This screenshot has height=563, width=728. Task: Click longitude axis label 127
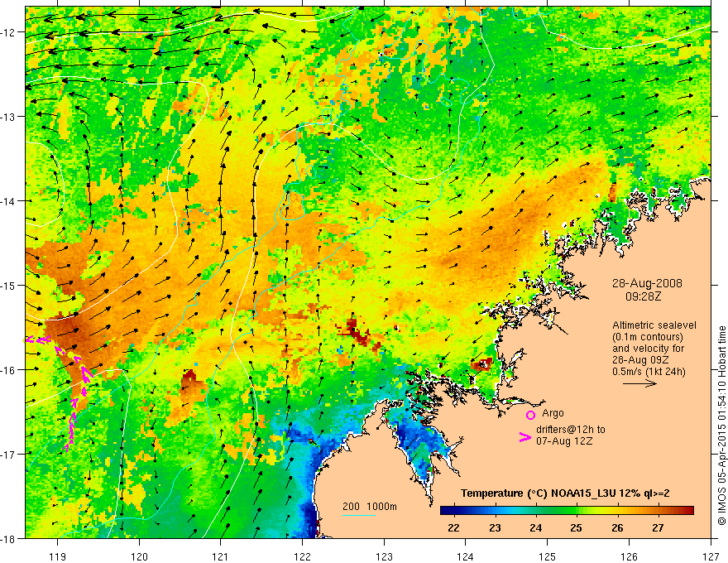[x=711, y=556]
